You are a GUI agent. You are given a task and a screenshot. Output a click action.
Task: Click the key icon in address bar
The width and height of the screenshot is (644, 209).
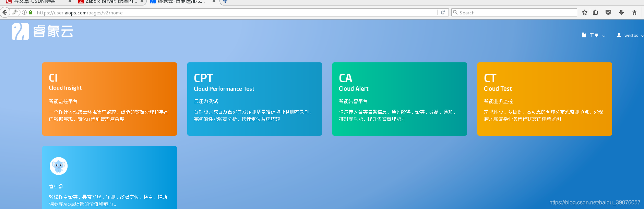(15, 12)
